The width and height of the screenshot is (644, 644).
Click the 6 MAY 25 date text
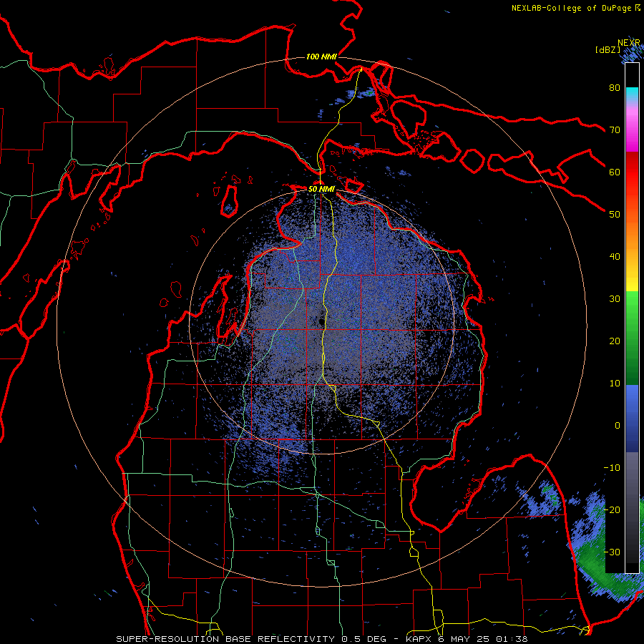tap(464, 639)
